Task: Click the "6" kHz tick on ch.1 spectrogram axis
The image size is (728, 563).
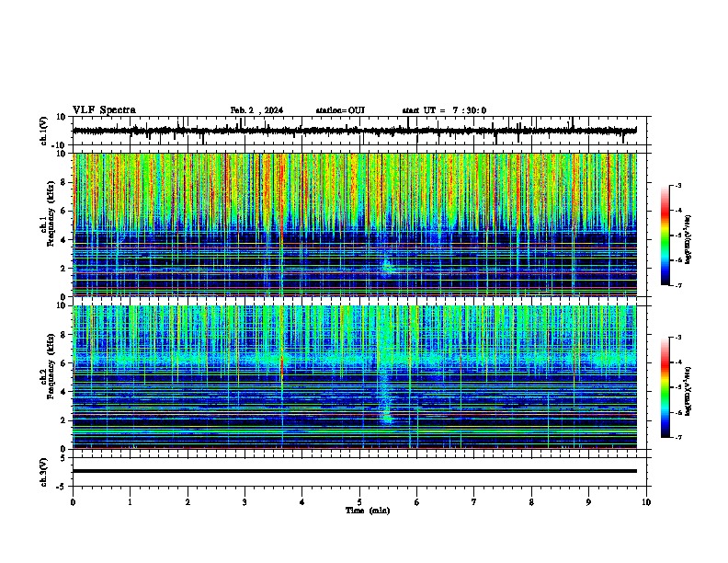Action: coord(63,211)
